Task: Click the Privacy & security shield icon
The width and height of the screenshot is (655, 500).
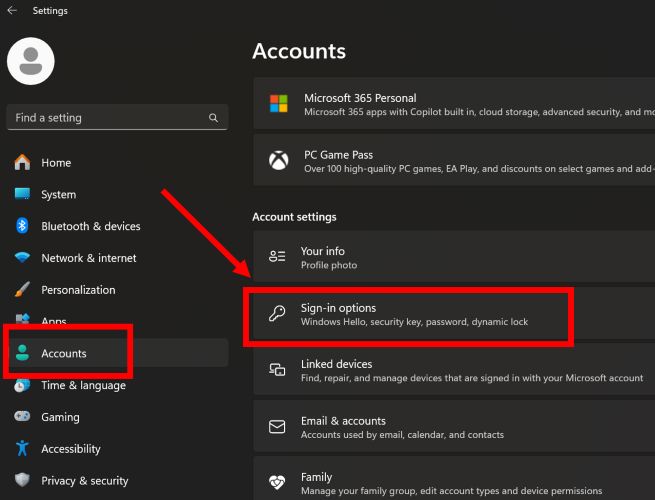Action: coord(22,481)
